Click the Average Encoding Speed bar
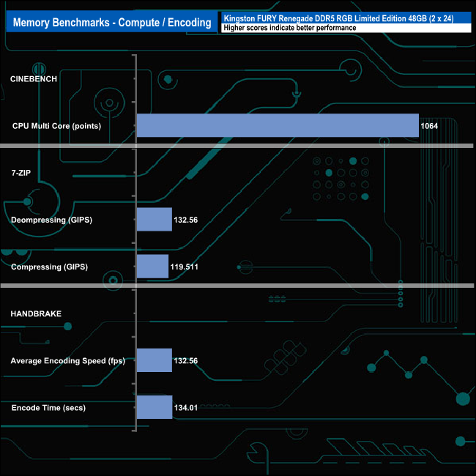This screenshot has width=476, height=476. (x=155, y=360)
